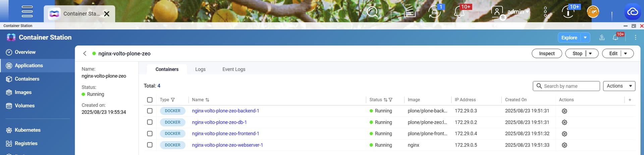Click the Inspect button

547,54
